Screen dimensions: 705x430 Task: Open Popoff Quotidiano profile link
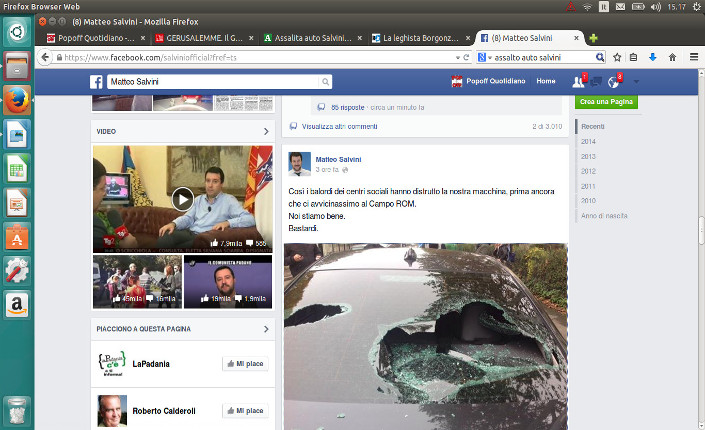pyautogui.click(x=488, y=81)
